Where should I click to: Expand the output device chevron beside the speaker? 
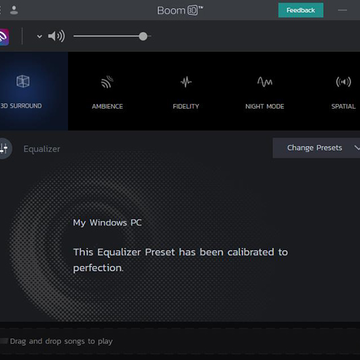click(39, 36)
